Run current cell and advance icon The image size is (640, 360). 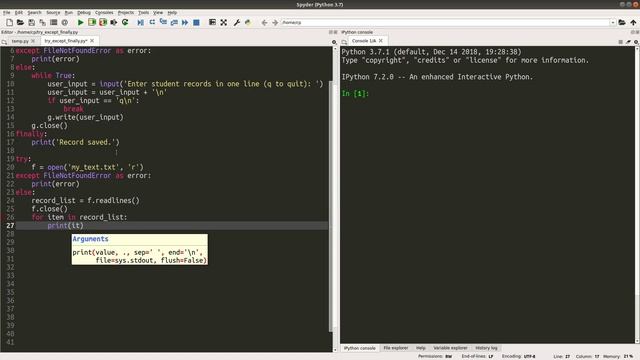(x=103, y=22)
